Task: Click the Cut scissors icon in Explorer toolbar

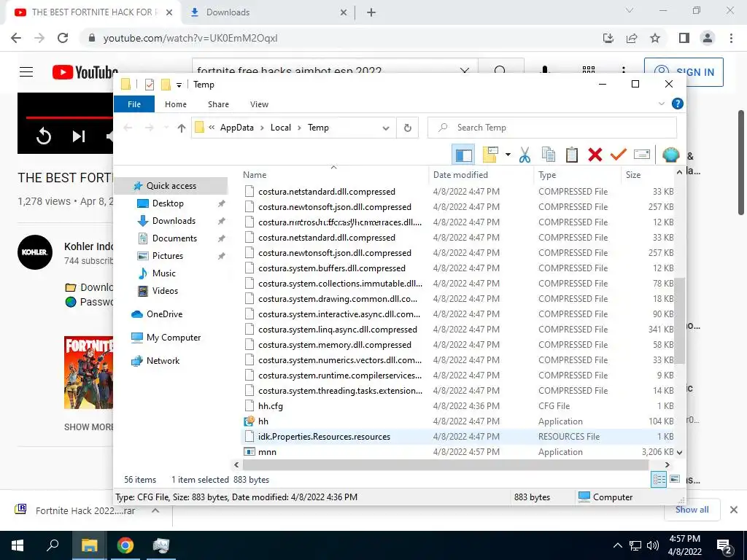Action: [525, 155]
